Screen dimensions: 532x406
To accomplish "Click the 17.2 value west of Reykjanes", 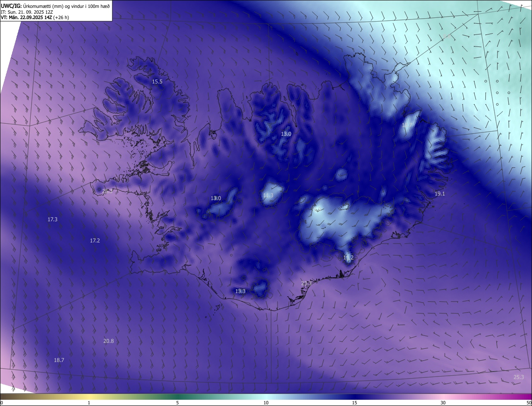I will pos(95,241).
